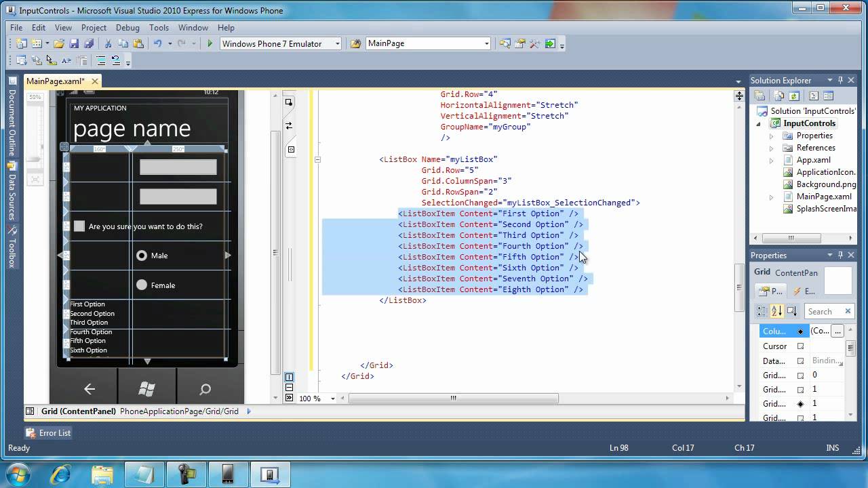Click the phone Back arrow button
The width and height of the screenshot is (868, 488).
(x=89, y=388)
